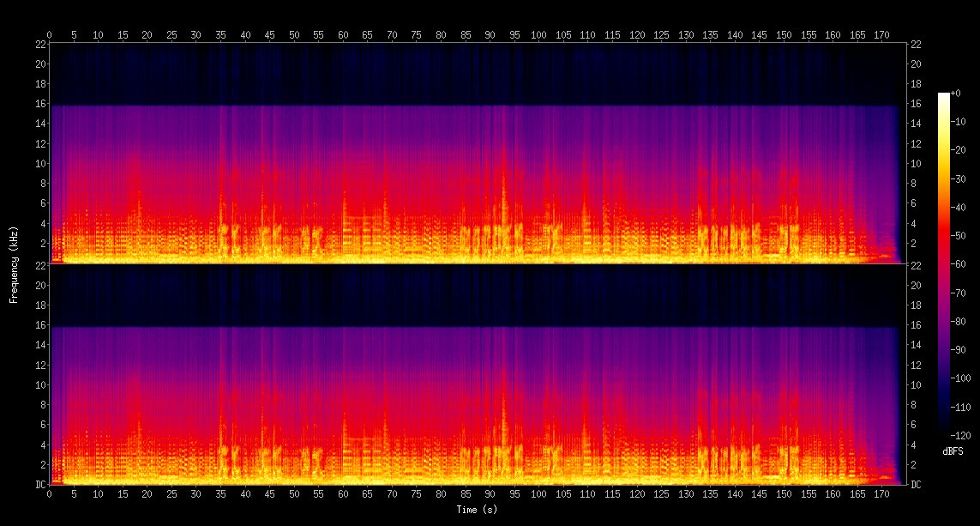Click the 0 second tick on the bottom time axis

click(50, 494)
